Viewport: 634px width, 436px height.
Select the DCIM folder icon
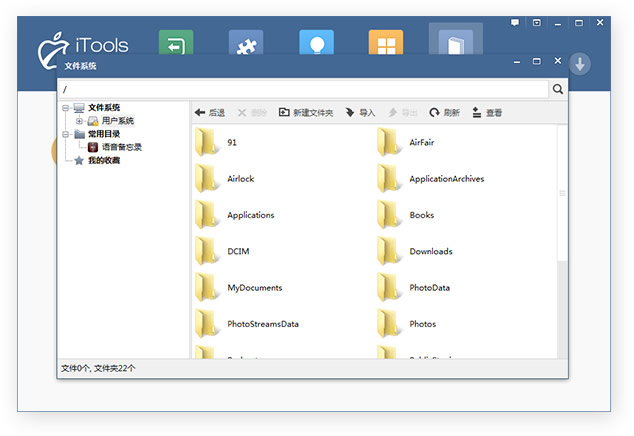click(x=207, y=251)
